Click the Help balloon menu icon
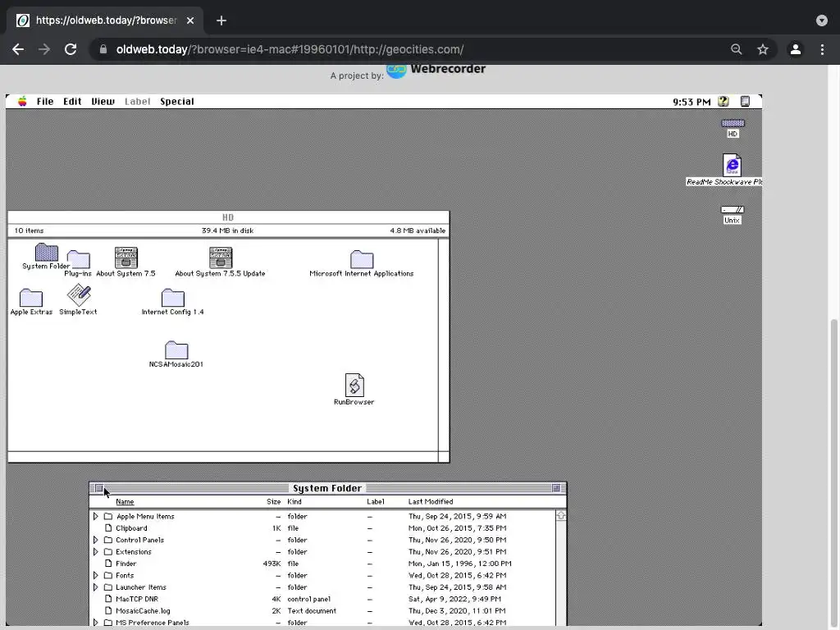 coord(724,101)
